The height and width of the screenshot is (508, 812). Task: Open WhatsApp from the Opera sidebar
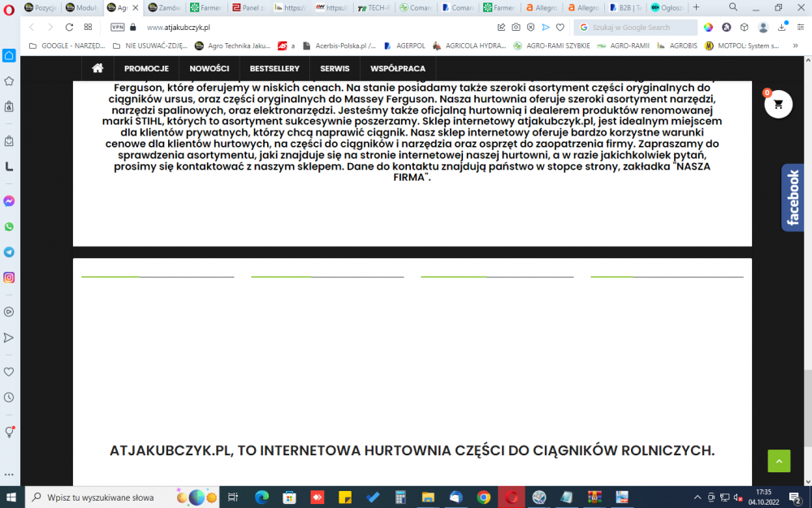pyautogui.click(x=10, y=227)
